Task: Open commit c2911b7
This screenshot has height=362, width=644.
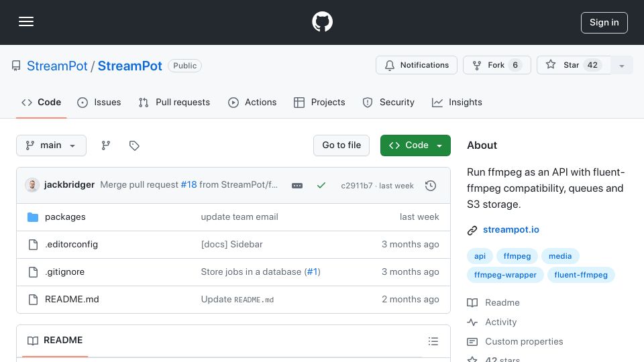Action: (356, 186)
